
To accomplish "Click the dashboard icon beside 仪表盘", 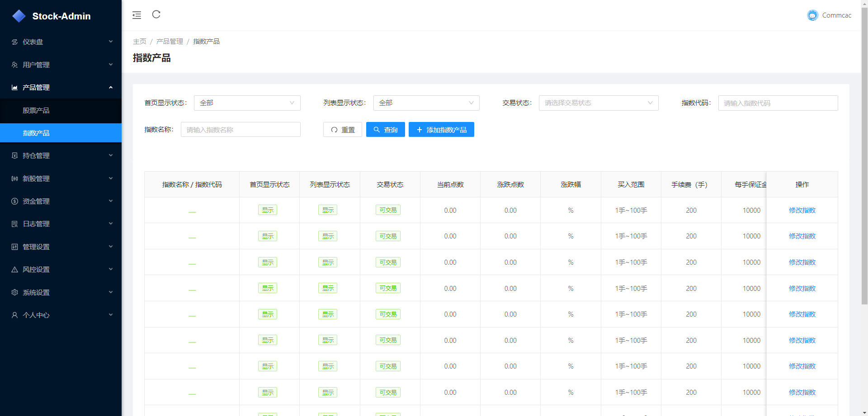I will click(x=14, y=42).
